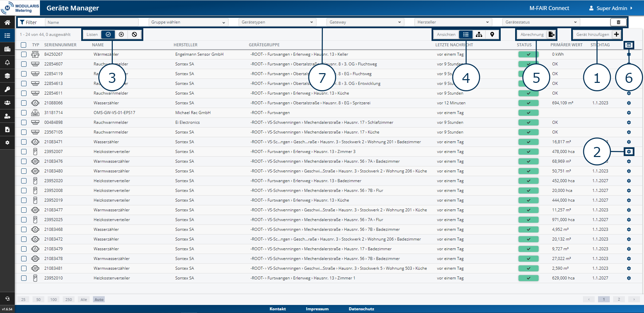
Task: Click the plus icon to add device
Action: coord(616,35)
